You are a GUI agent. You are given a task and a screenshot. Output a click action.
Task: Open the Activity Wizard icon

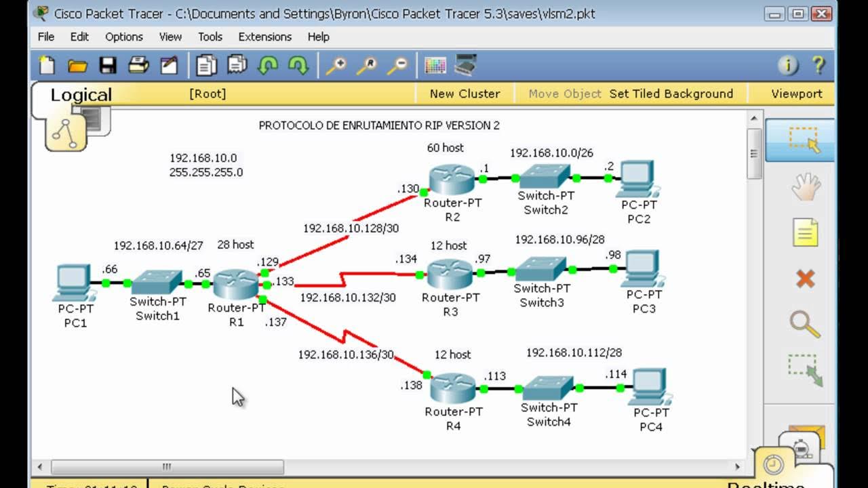pos(169,65)
